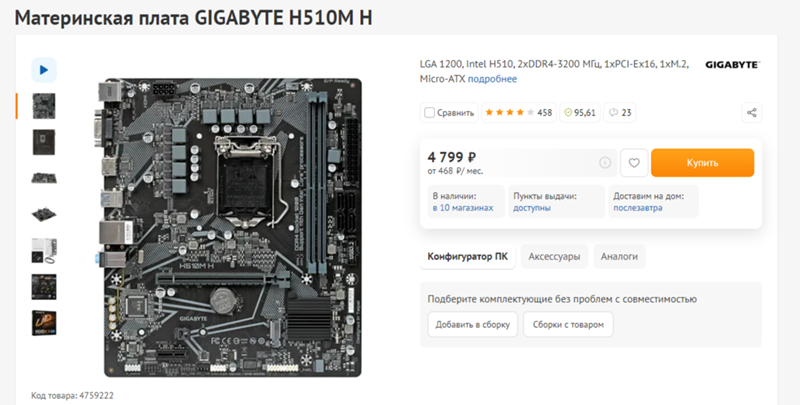Click the послезавтра delivery link
The width and height of the screenshot is (800, 405).
tap(638, 208)
